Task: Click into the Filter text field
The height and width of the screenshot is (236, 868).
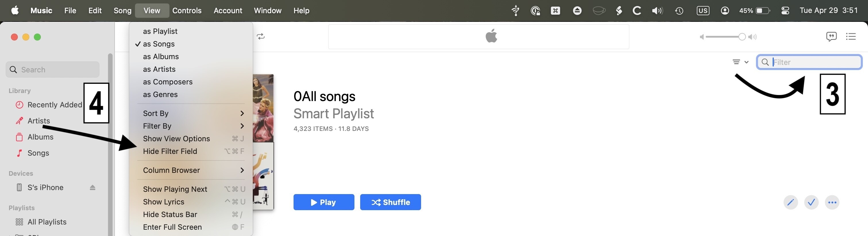Action: (809, 62)
